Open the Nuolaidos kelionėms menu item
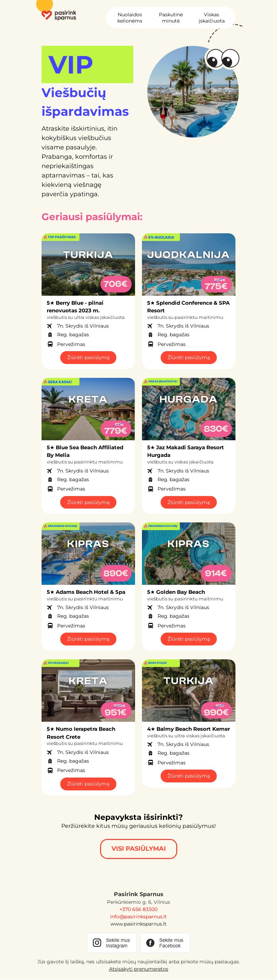This screenshot has height=980, width=277. point(129,18)
